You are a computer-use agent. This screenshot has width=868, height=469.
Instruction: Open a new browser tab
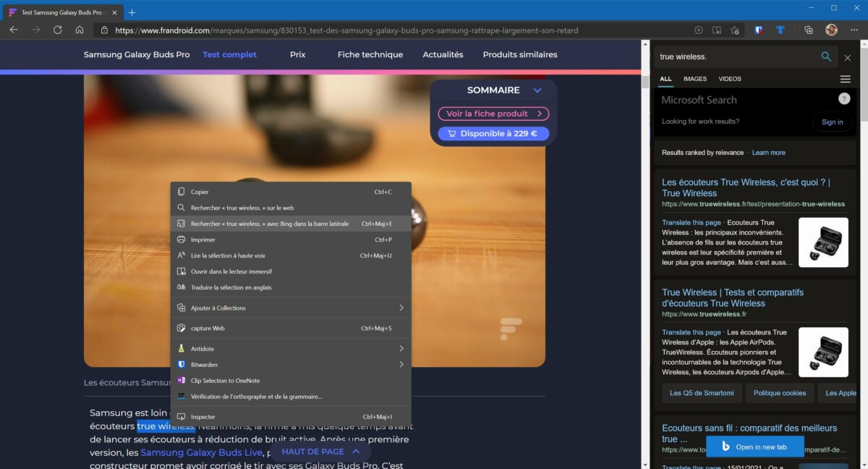click(132, 12)
